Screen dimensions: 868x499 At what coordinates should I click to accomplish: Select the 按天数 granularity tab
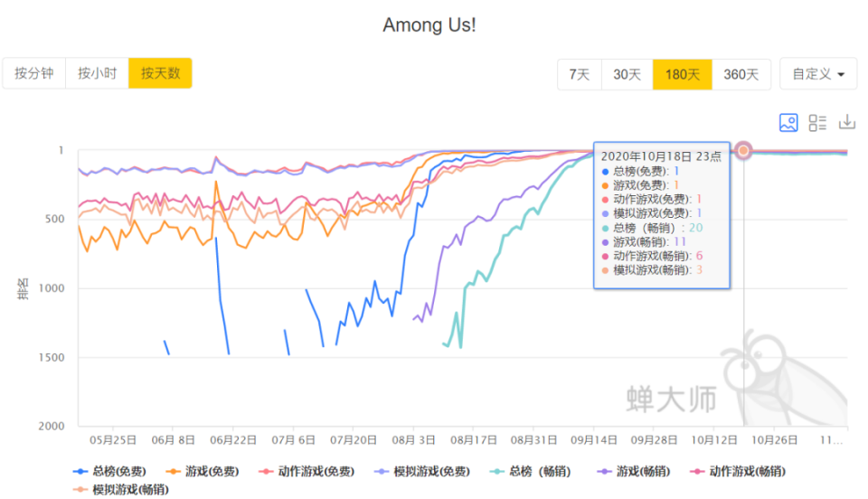coord(160,73)
